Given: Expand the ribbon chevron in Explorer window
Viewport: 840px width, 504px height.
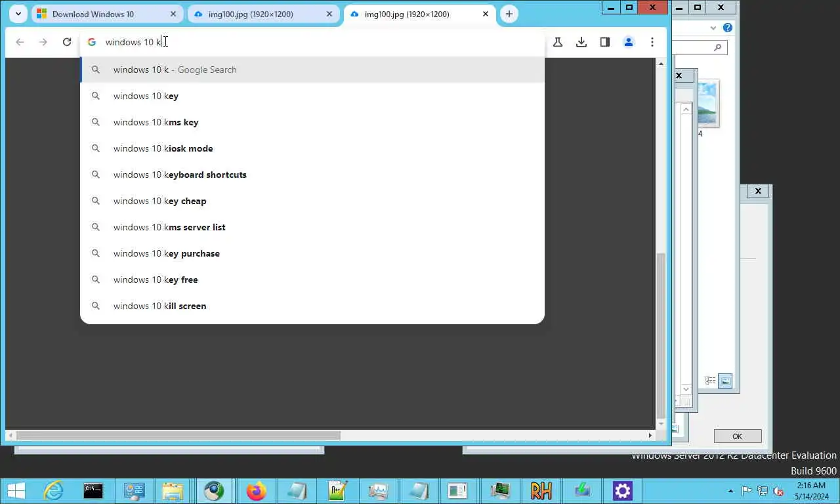Looking at the screenshot, I should 713,28.
